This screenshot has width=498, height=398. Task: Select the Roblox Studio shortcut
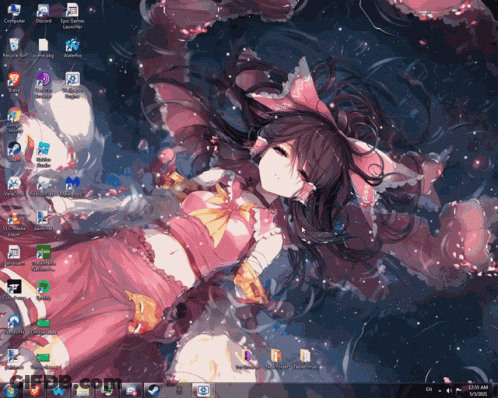pyautogui.click(x=43, y=154)
